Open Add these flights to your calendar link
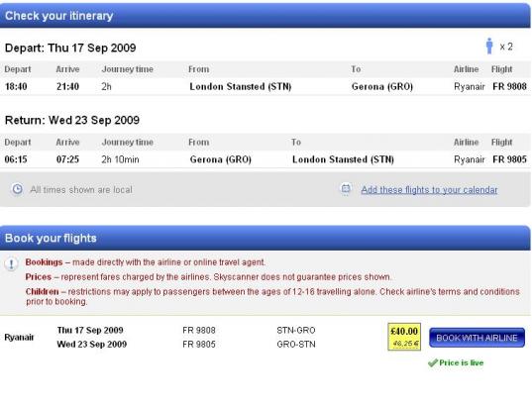This screenshot has height=409, width=532. tap(429, 189)
